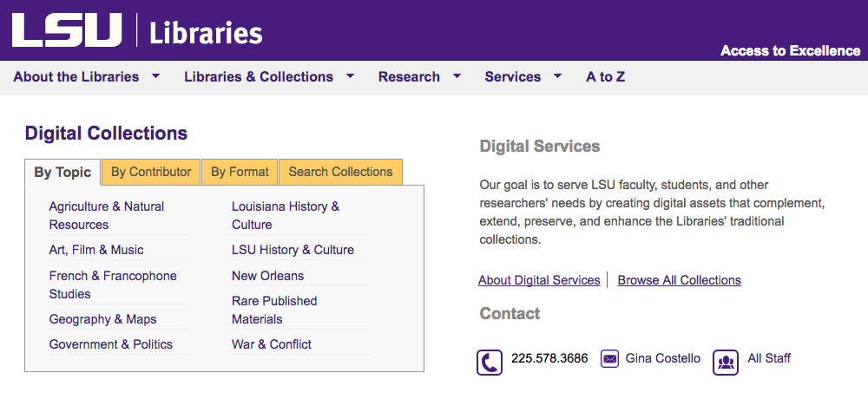The height and width of the screenshot is (399, 868).
Task: Follow the Browse All Collections link
Action: pyautogui.click(x=680, y=280)
